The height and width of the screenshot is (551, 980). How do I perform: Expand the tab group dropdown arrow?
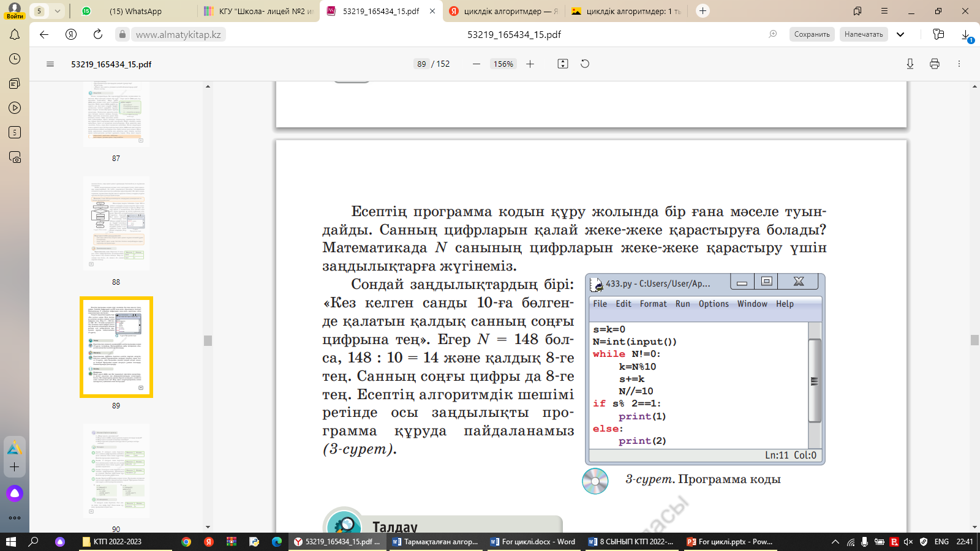click(x=57, y=11)
